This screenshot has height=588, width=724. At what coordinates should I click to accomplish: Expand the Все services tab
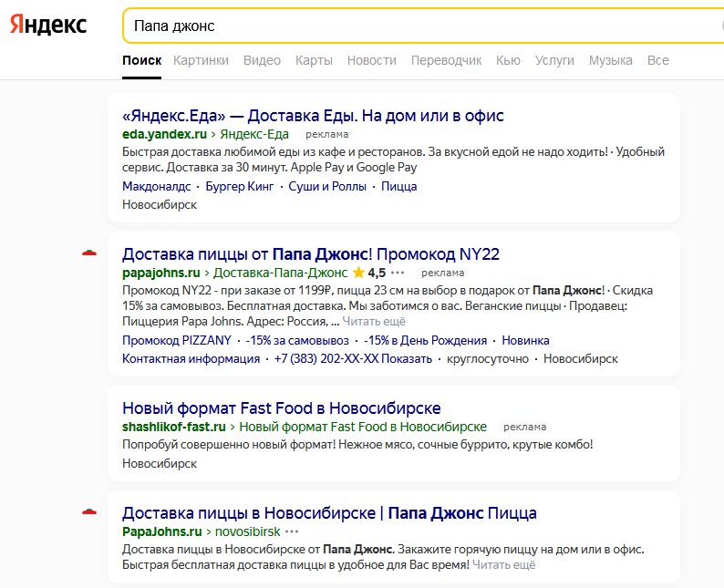tap(658, 60)
